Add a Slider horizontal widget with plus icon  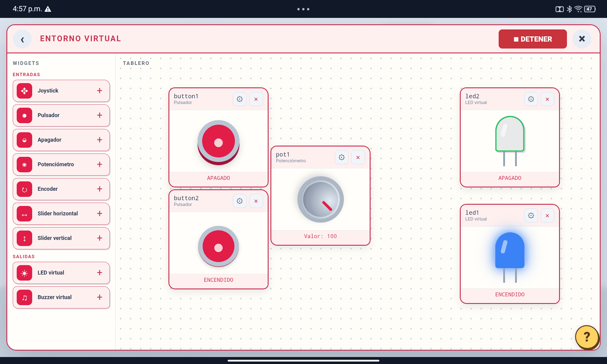tap(100, 214)
